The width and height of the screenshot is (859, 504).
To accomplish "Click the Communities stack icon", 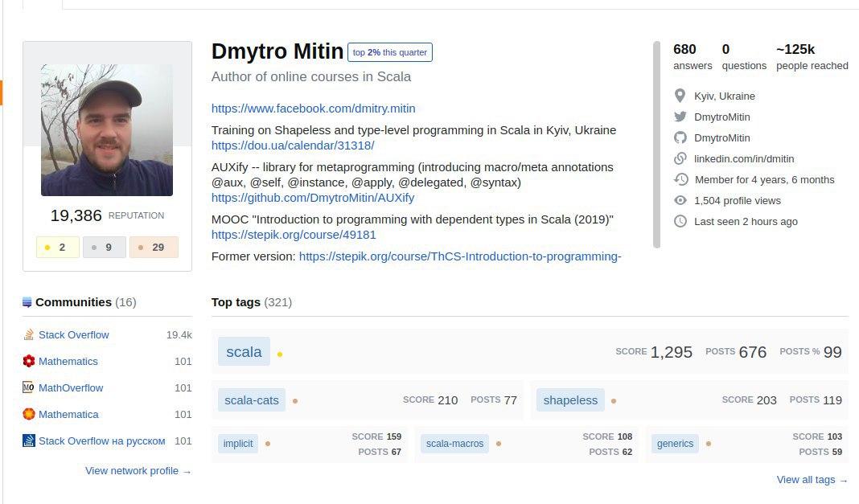I will coord(27,302).
